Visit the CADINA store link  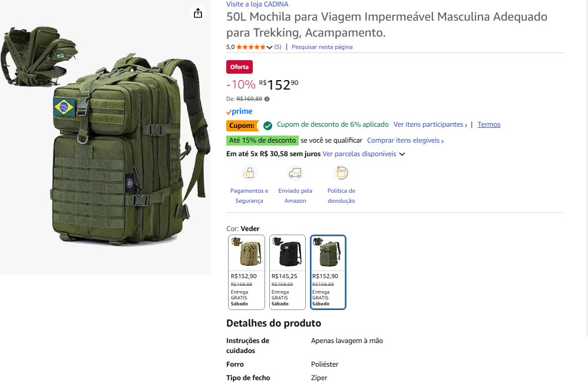click(x=257, y=4)
